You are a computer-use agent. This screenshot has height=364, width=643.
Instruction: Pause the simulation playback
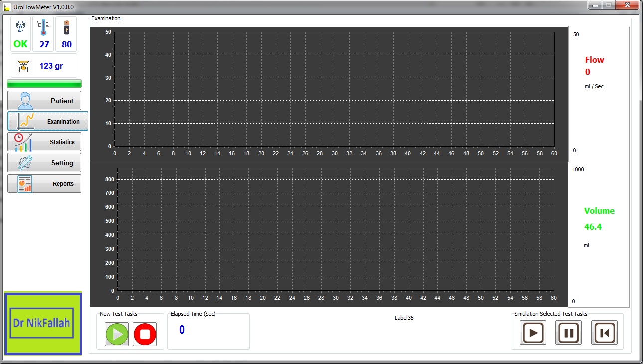coord(568,333)
